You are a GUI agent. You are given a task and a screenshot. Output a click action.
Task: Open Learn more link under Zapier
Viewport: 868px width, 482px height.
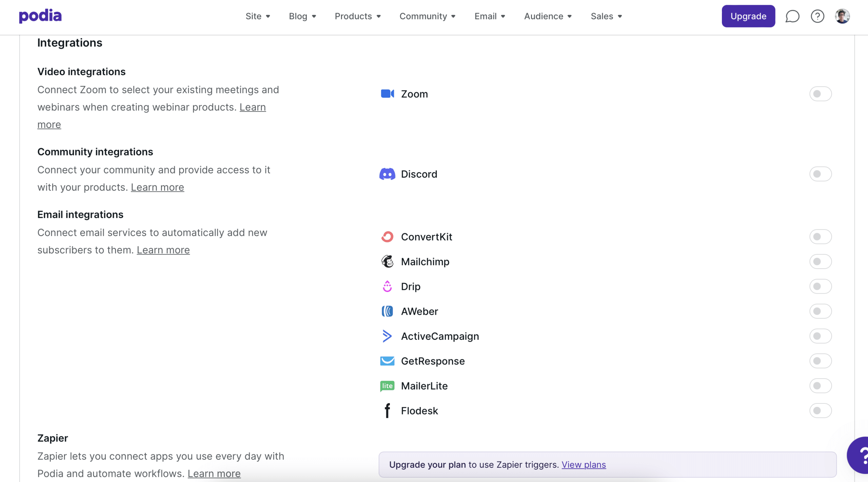pos(214,474)
